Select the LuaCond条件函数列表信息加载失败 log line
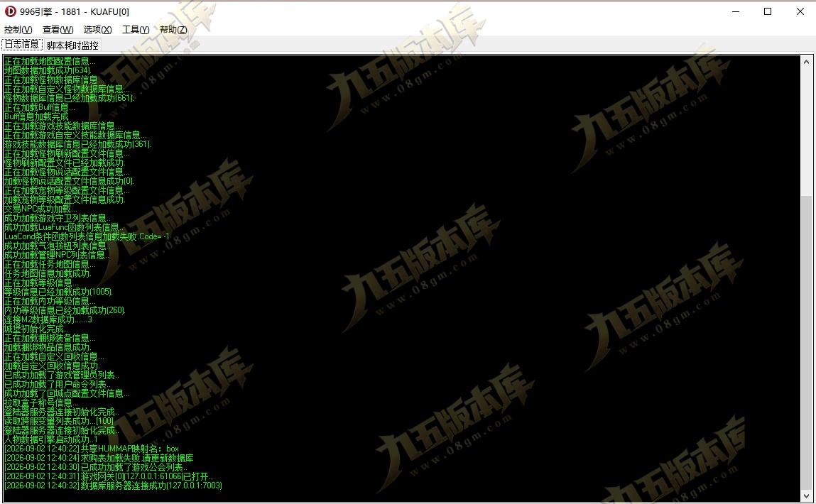 [87, 236]
